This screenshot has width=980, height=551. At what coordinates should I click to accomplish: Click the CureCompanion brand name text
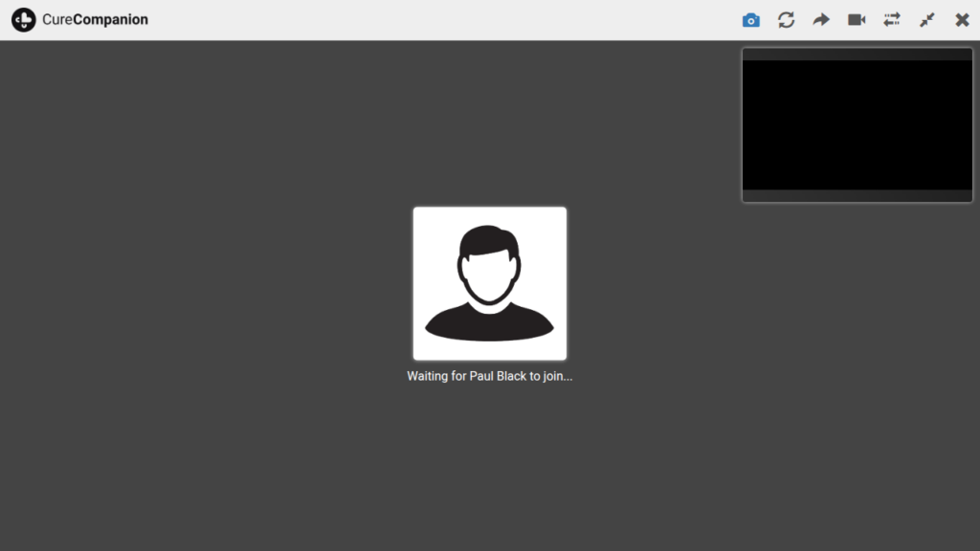95,20
